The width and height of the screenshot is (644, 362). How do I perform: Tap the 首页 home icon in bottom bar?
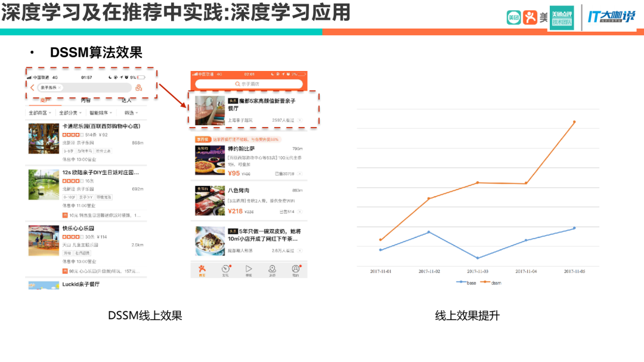click(202, 270)
